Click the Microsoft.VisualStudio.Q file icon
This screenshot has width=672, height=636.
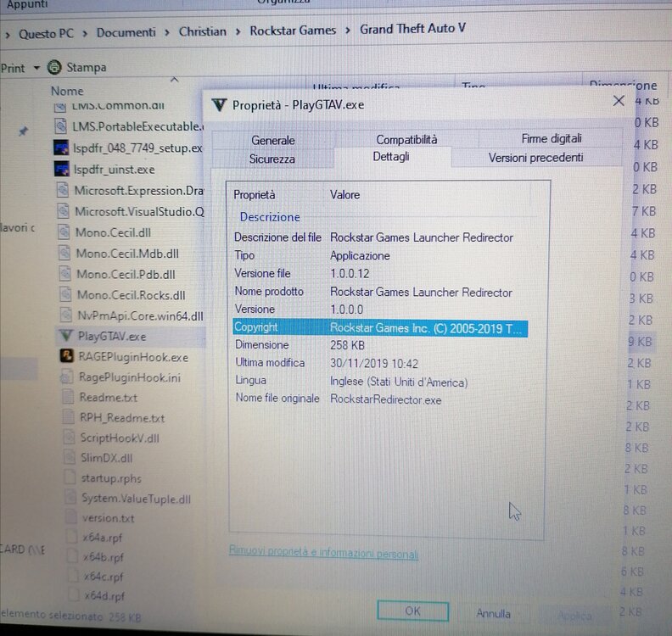click(64, 210)
